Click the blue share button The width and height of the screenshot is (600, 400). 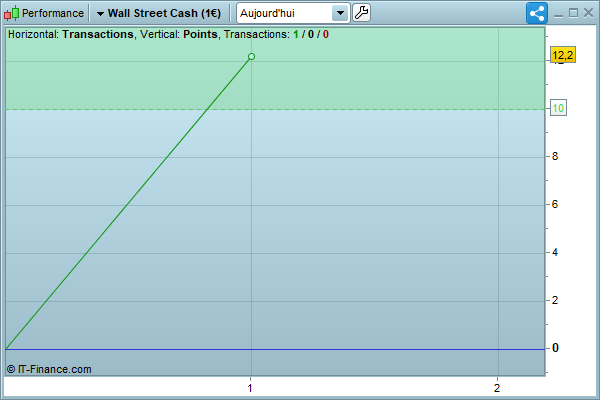click(x=537, y=13)
